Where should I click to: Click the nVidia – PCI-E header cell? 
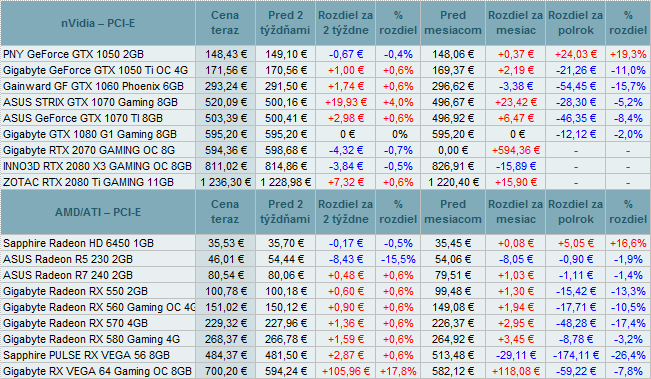click(98, 23)
